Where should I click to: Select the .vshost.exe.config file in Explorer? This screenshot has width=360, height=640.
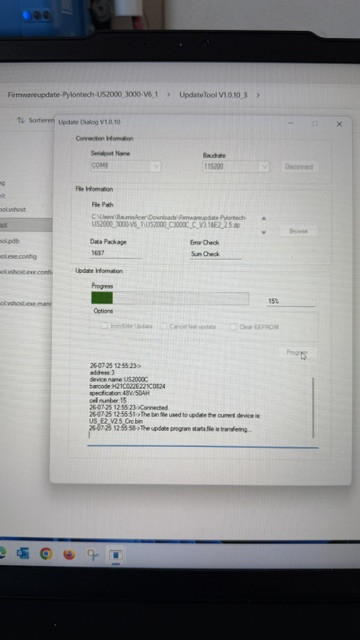click(x=26, y=272)
